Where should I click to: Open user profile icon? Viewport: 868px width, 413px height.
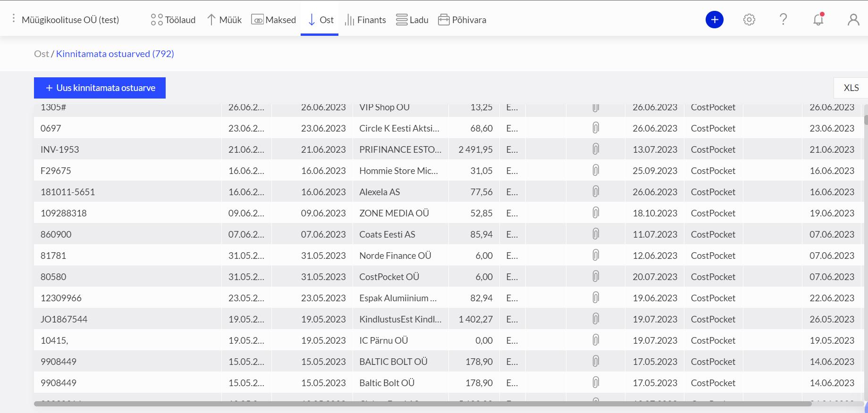coord(853,19)
